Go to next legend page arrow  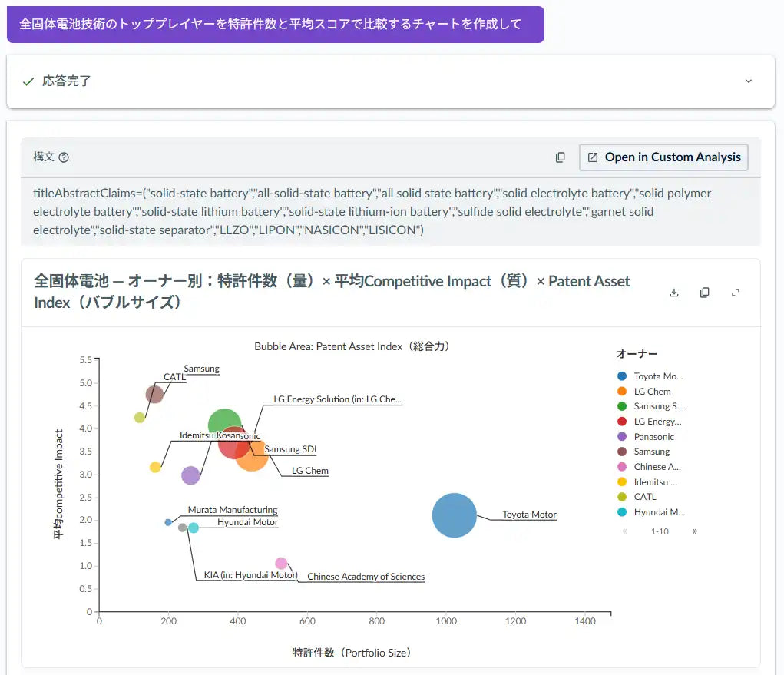coord(694,531)
